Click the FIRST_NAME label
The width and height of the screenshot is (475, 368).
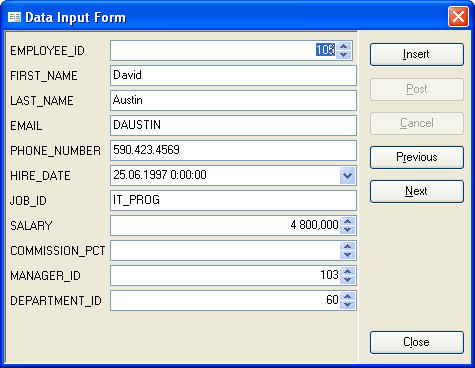click(x=44, y=76)
